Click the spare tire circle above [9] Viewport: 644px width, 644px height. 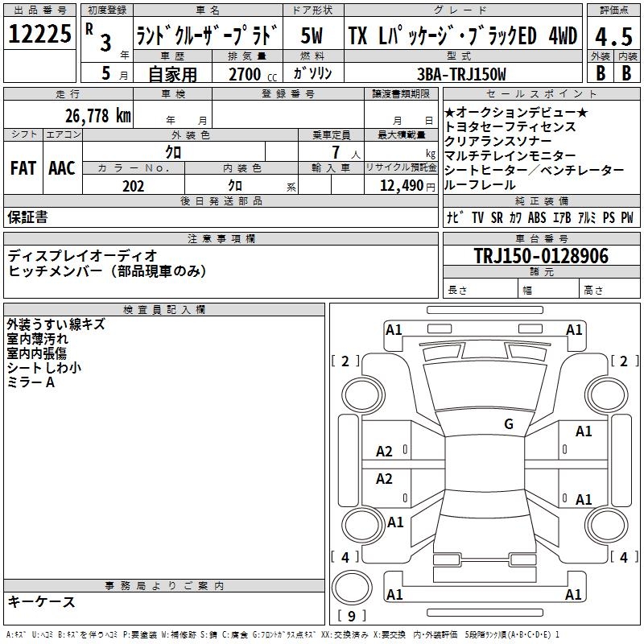point(352,588)
